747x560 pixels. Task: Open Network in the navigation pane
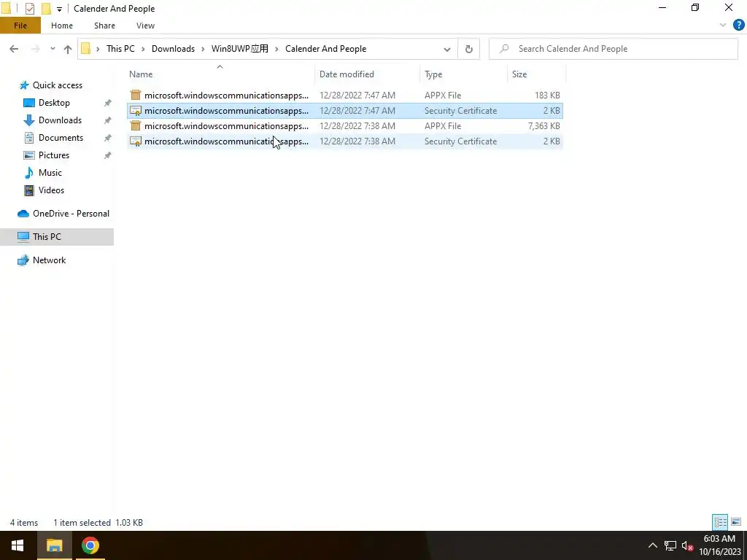pos(49,260)
